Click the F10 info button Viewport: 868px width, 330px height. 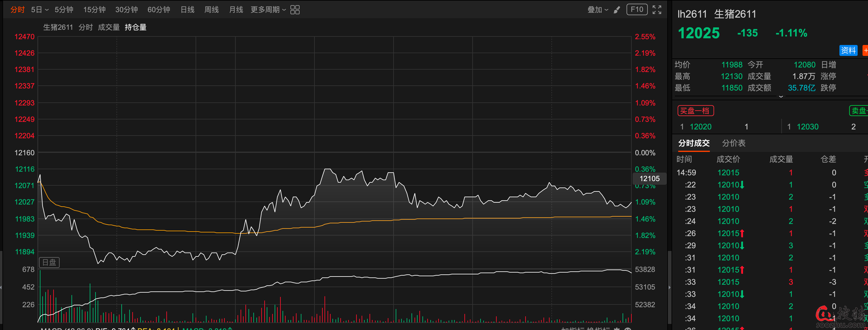pos(637,9)
